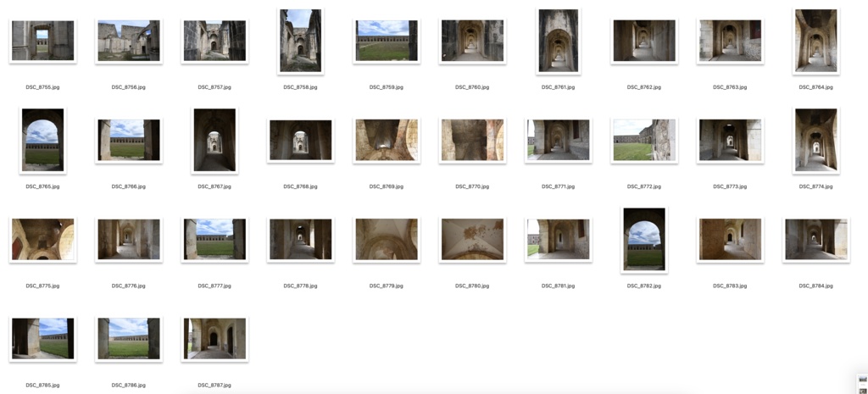Viewport: 868px width, 394px height.
Task: Select the DSC_8786.jpg thumbnail
Action: click(x=129, y=338)
